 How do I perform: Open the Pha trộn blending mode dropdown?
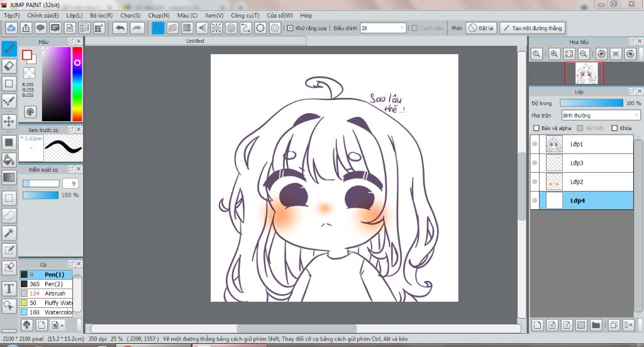pos(601,116)
